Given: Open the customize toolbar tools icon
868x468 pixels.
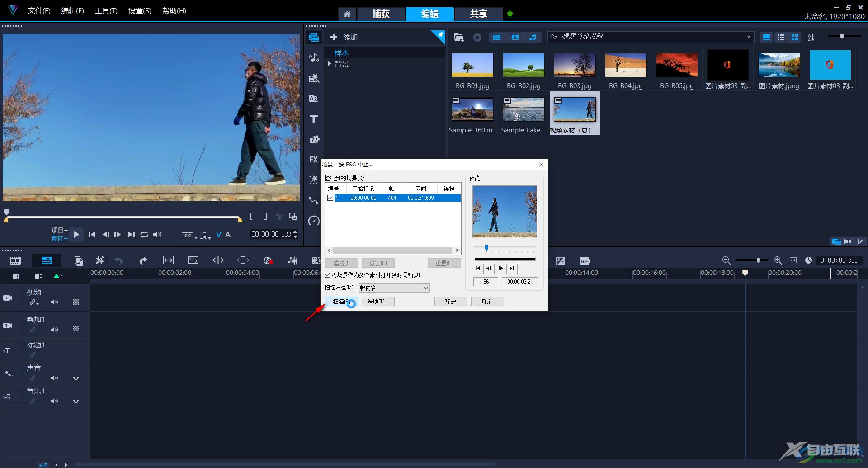Looking at the screenshot, I should [x=100, y=260].
